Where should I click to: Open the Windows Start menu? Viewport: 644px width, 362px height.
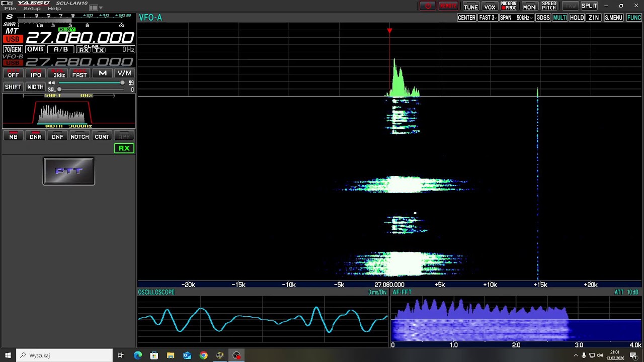[8, 355]
